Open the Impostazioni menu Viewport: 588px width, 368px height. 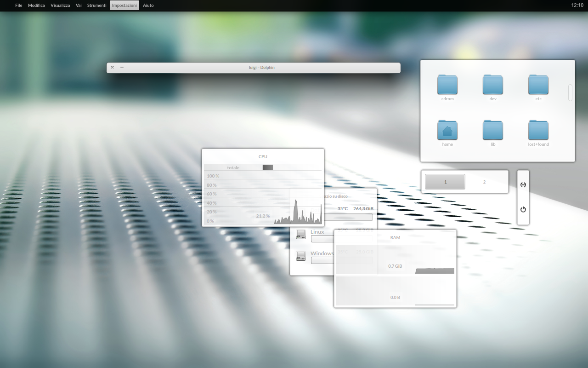tap(124, 6)
